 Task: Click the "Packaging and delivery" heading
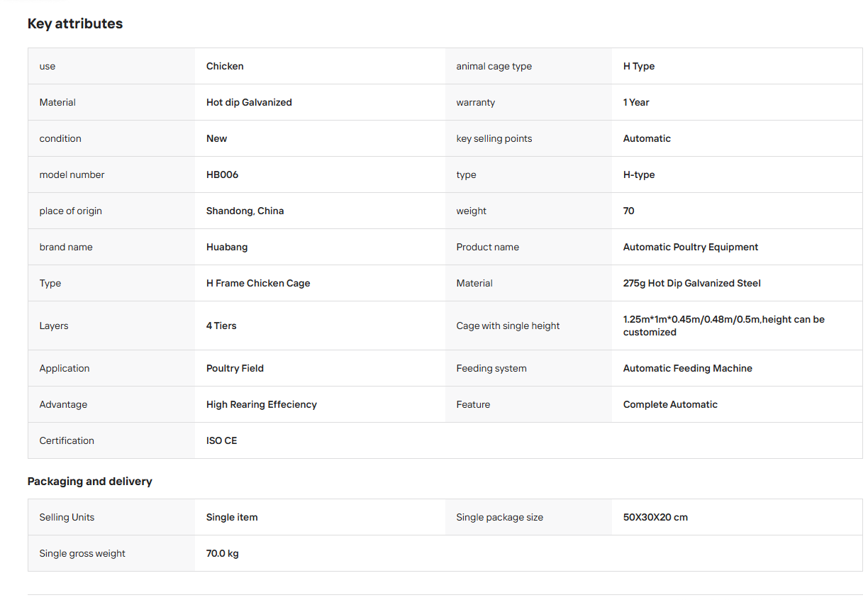coord(90,481)
